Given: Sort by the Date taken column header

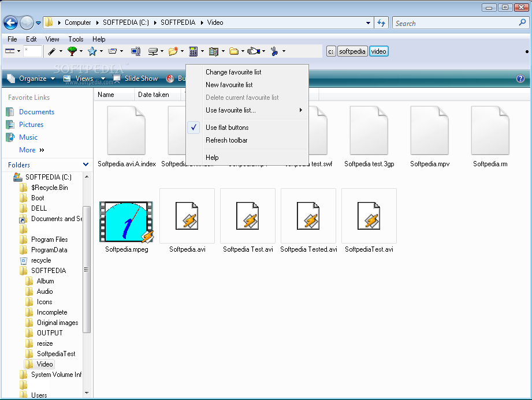Looking at the screenshot, I should (x=157, y=95).
